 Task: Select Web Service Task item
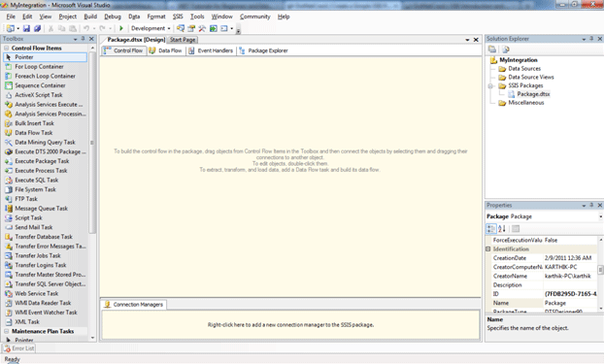point(45,293)
